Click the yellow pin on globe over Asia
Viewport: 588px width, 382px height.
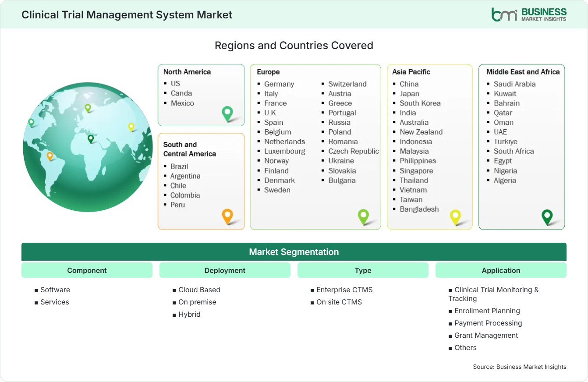point(131,127)
